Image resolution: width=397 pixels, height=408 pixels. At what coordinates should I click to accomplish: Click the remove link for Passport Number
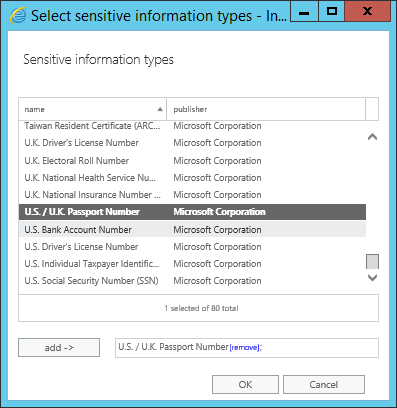(x=244, y=347)
